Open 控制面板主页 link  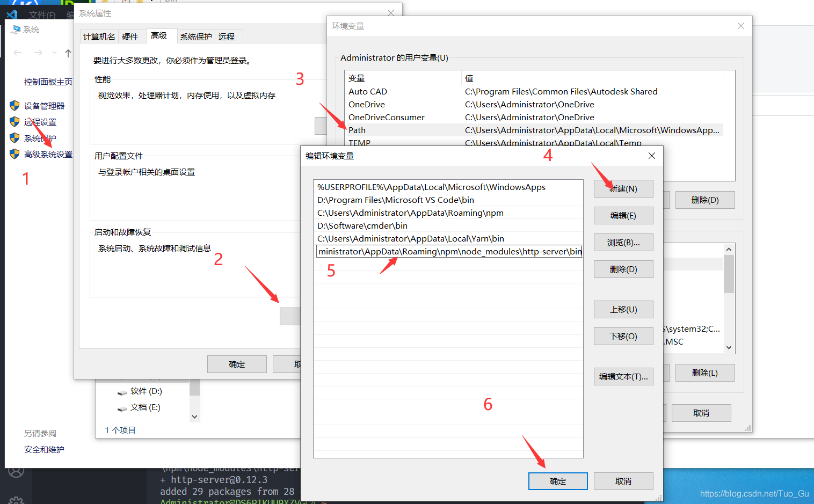[48, 82]
